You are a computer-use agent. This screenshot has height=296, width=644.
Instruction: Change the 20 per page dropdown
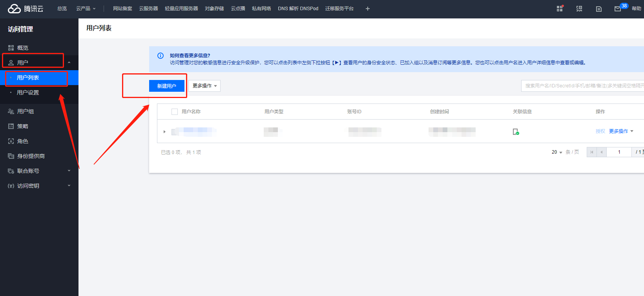point(557,152)
